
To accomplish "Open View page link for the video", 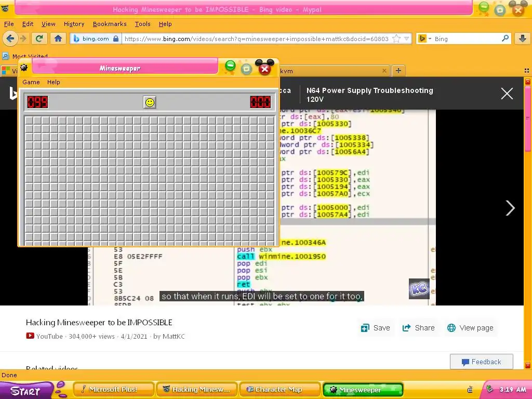I will point(470,328).
